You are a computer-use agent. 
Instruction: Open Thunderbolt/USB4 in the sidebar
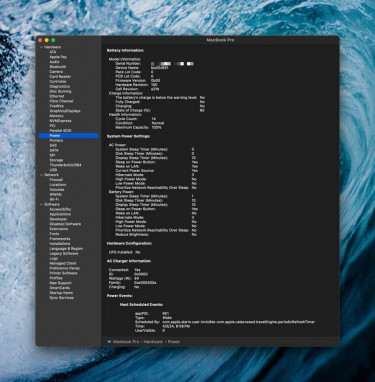tap(65, 165)
